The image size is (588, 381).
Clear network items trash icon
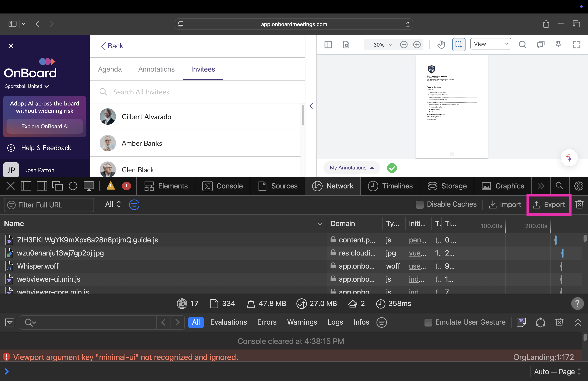(579, 205)
